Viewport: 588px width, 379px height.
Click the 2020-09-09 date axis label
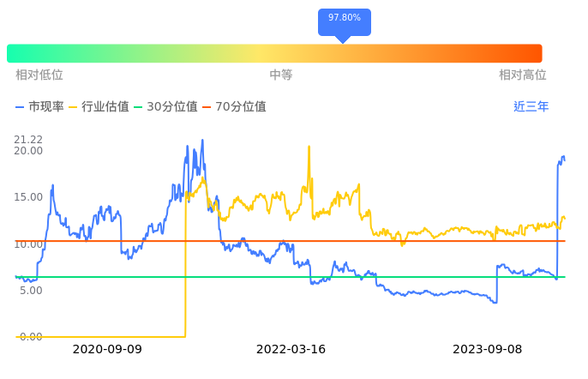tap(107, 350)
